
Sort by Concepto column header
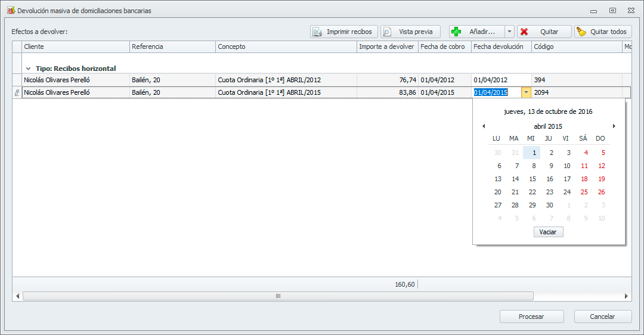[x=286, y=47]
